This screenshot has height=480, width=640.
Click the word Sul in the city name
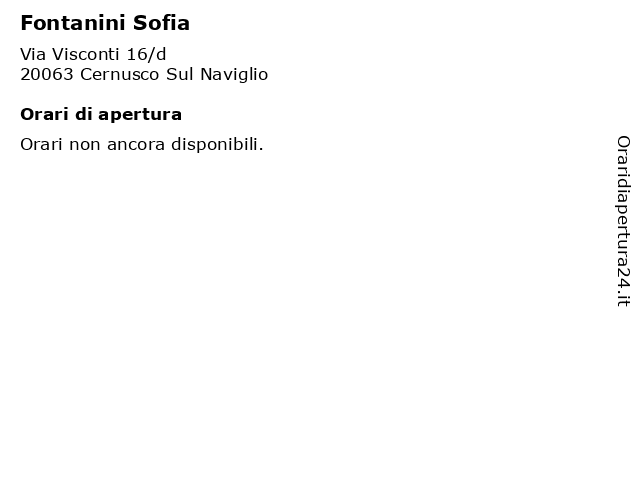pos(179,75)
